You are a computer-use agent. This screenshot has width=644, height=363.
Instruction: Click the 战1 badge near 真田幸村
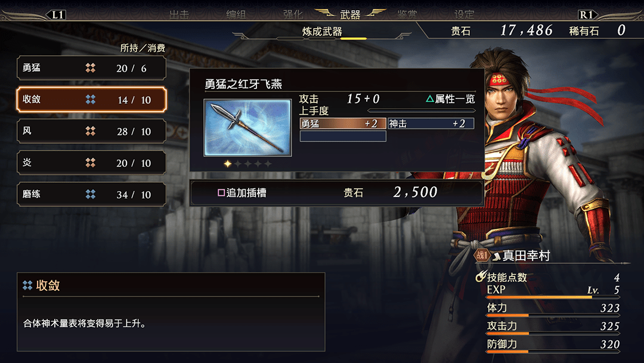pos(482,256)
